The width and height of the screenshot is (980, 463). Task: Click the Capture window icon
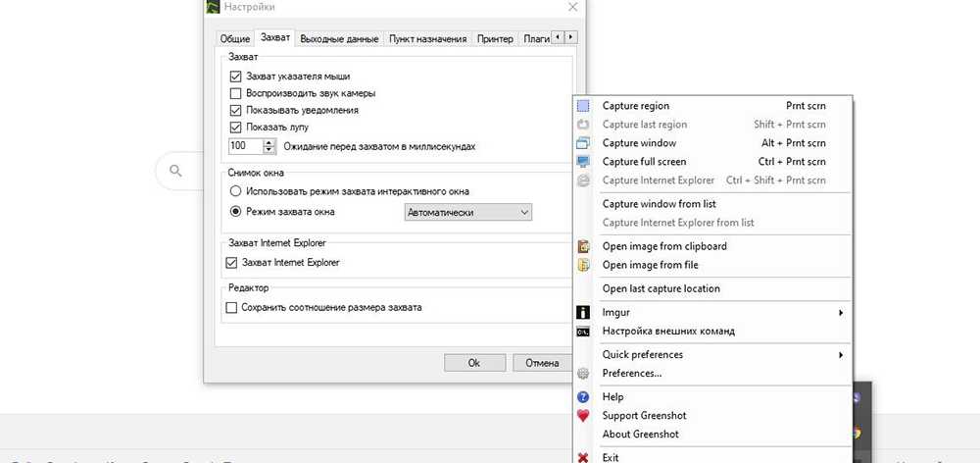coord(583,143)
